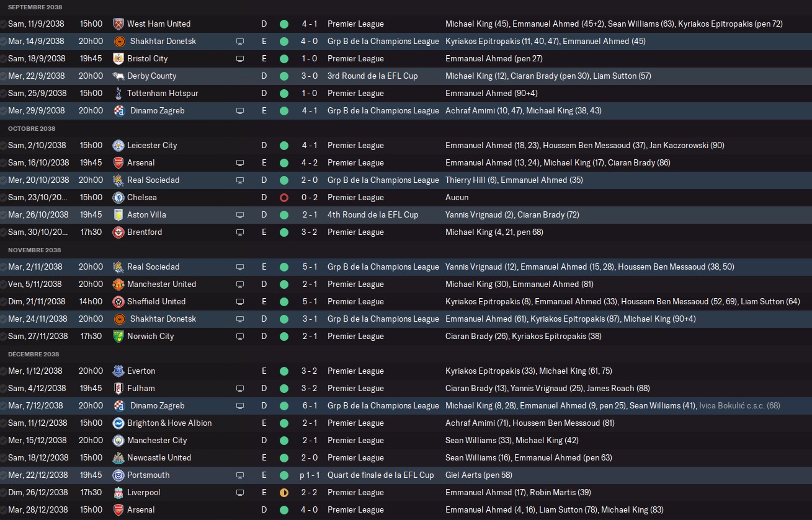This screenshot has width=812, height=520.
Task: Click the Tottenham Hotspur club badge
Action: coord(118,93)
